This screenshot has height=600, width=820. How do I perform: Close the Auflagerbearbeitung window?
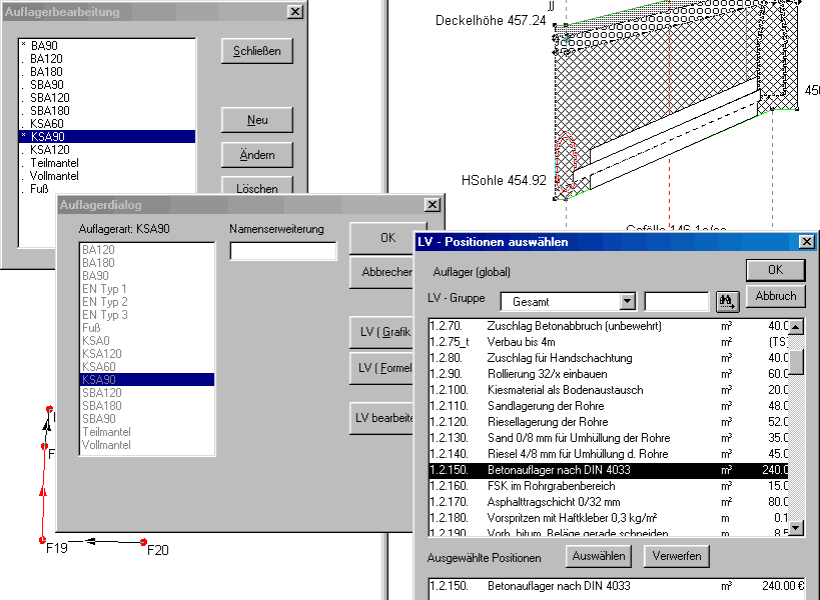click(x=294, y=12)
